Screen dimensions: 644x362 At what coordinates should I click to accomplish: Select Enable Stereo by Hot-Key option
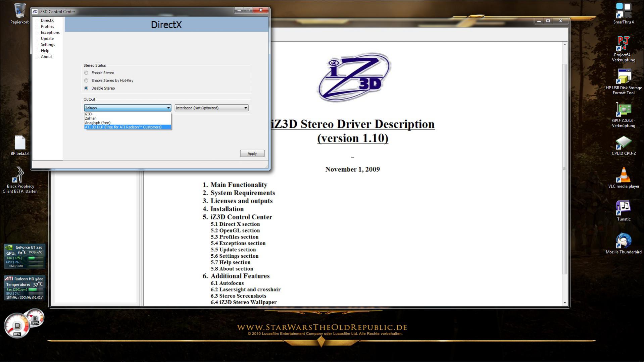pyautogui.click(x=86, y=81)
